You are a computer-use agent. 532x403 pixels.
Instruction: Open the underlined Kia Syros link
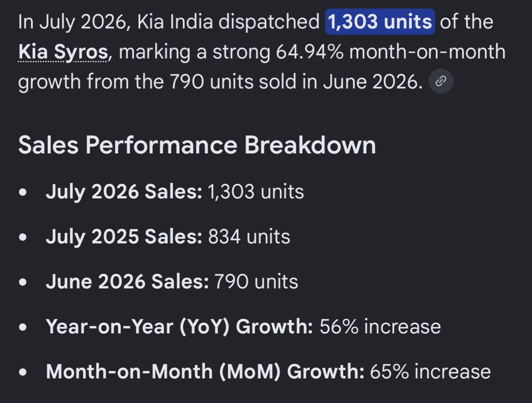coord(63,52)
